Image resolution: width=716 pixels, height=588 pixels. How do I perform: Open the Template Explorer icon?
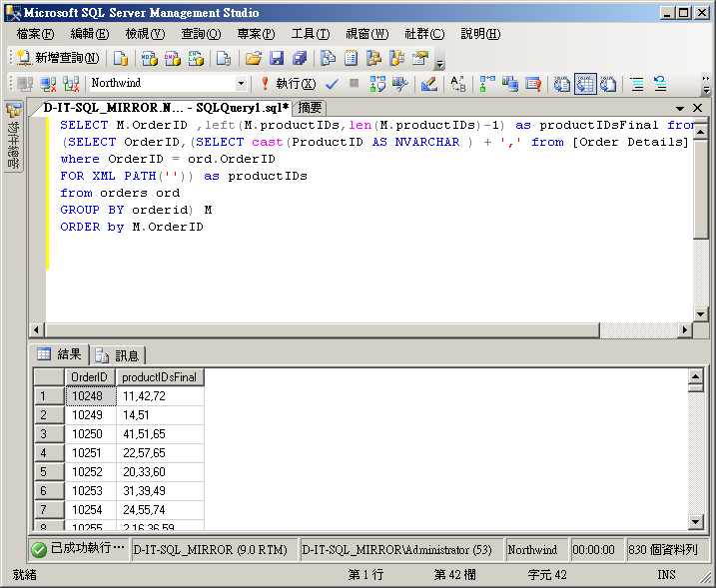tap(396, 58)
